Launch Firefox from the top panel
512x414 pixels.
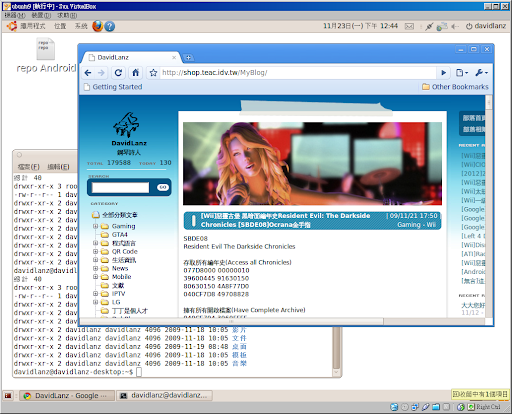pos(97,26)
